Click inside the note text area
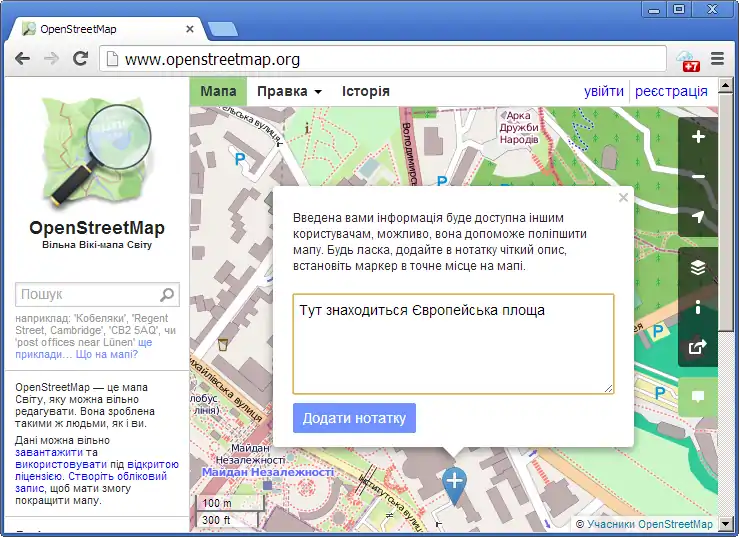 click(x=453, y=344)
